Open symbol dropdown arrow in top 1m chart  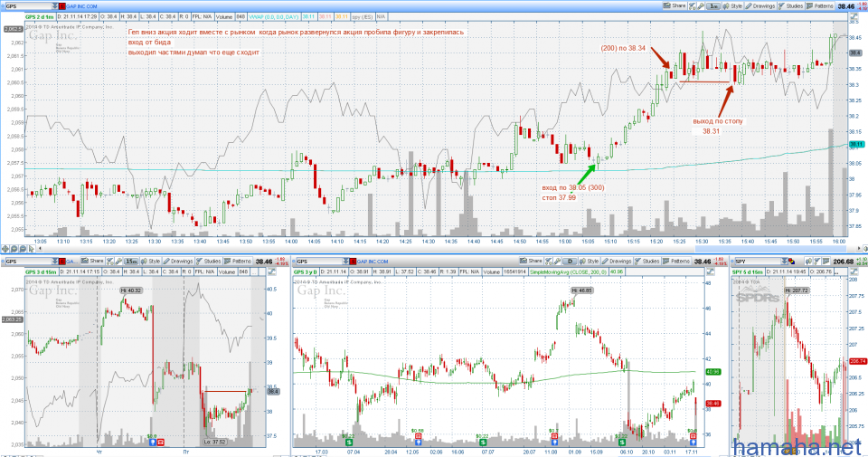coord(54,6)
